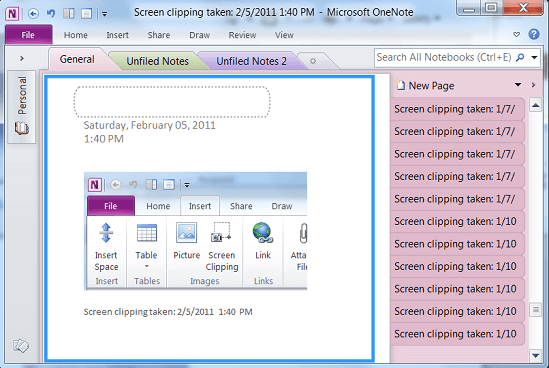This screenshot has width=549, height=368.
Task: Toggle Full Page View from Quick Access Toolbar
Action: 86,14
